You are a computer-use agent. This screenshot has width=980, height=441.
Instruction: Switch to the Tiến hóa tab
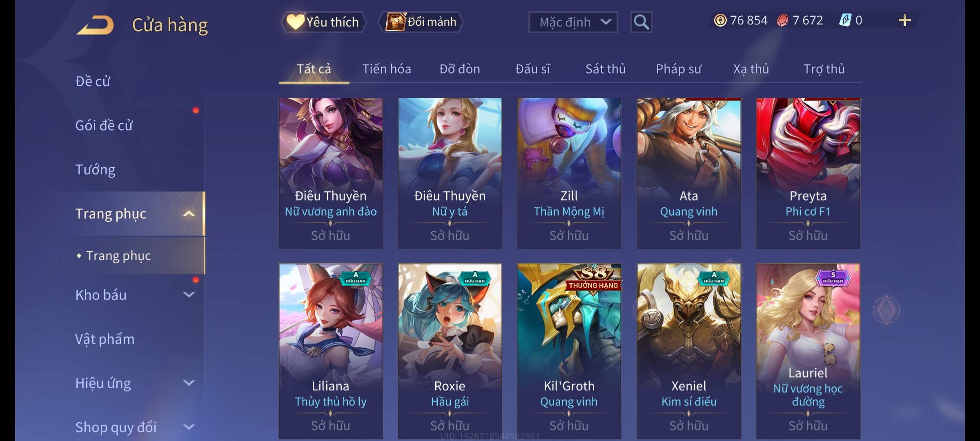tap(386, 69)
